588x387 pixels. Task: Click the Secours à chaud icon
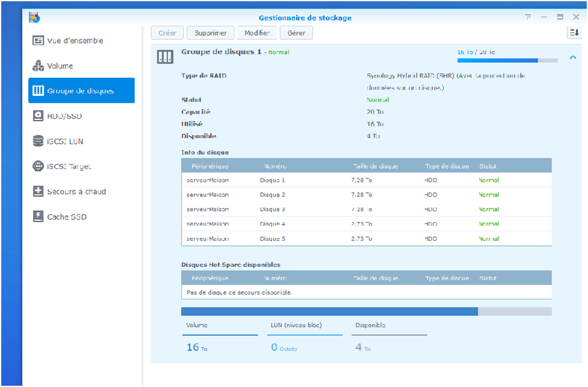pos(38,192)
